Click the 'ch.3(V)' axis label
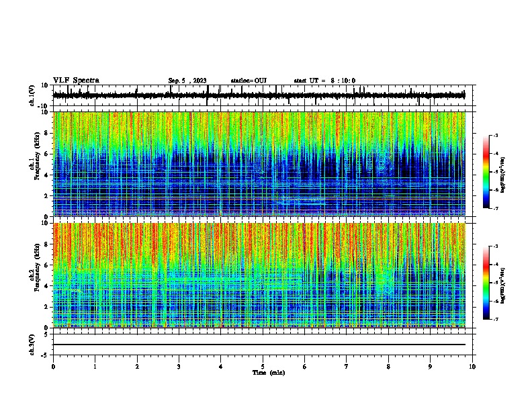The width and height of the screenshot is (532, 411). coord(32,345)
